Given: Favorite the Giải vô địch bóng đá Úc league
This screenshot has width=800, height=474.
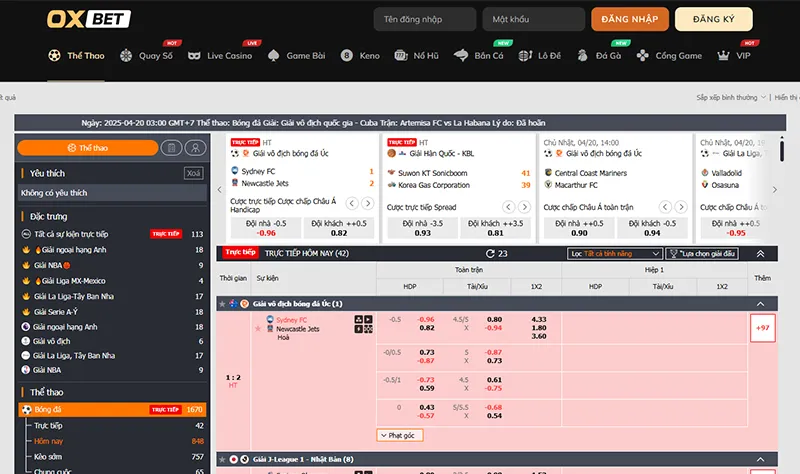Looking at the screenshot, I should 222,304.
